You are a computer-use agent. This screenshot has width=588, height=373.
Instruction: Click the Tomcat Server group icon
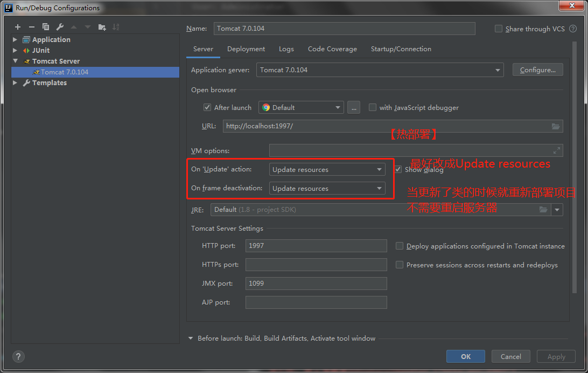(26, 61)
